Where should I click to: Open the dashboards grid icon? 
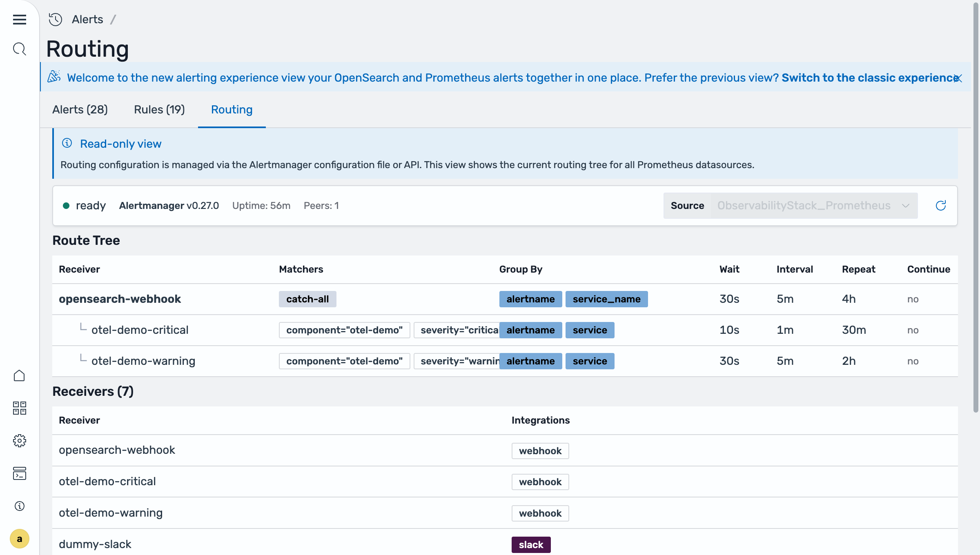click(x=19, y=408)
